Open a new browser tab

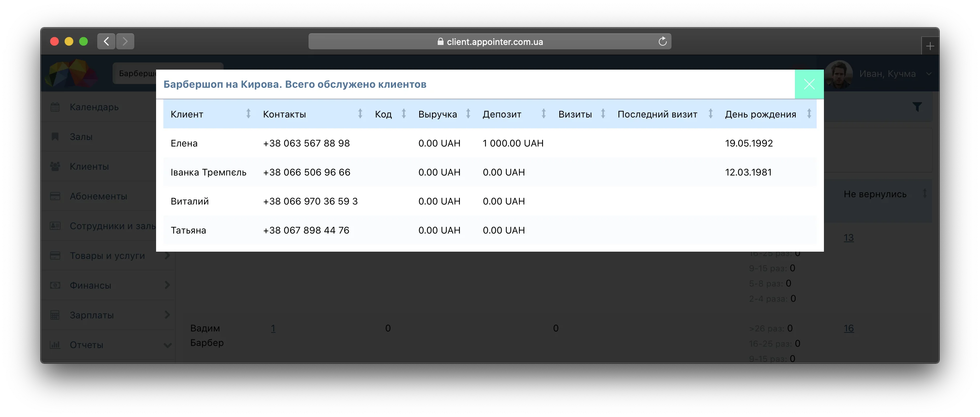pyautogui.click(x=930, y=46)
